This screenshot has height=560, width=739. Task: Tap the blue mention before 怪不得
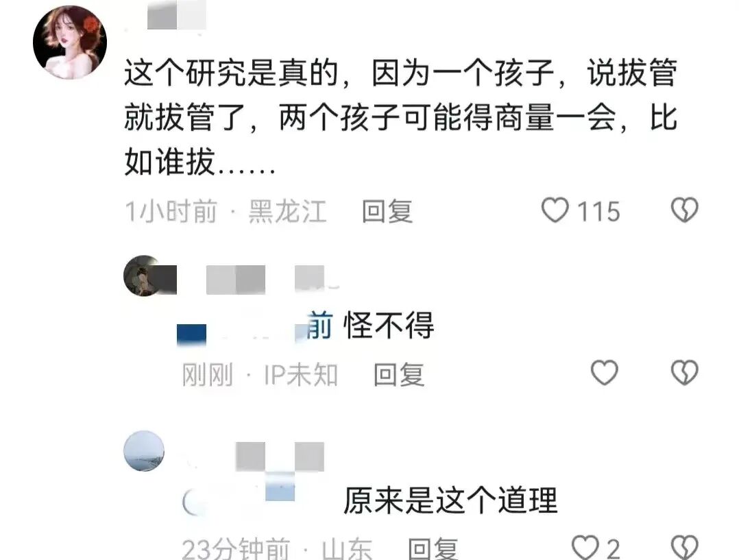pos(254,326)
